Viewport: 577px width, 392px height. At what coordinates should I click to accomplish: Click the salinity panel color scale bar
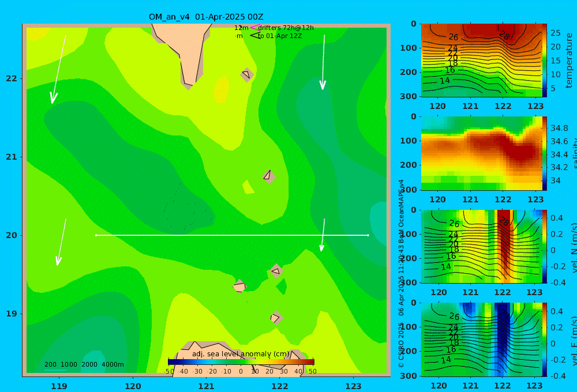point(545,153)
